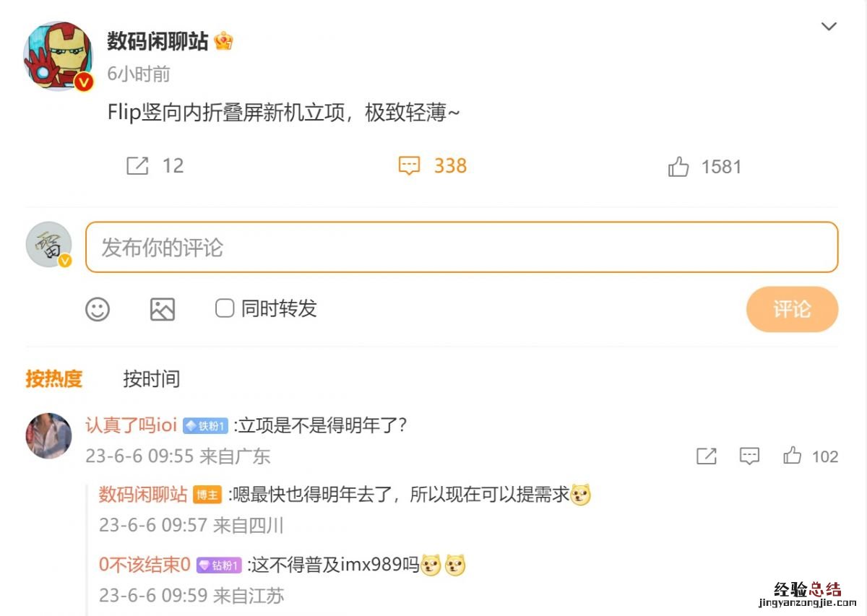Screen dimensions: 867x616
Task: Click the repost icon under the main post
Action: [x=137, y=166]
